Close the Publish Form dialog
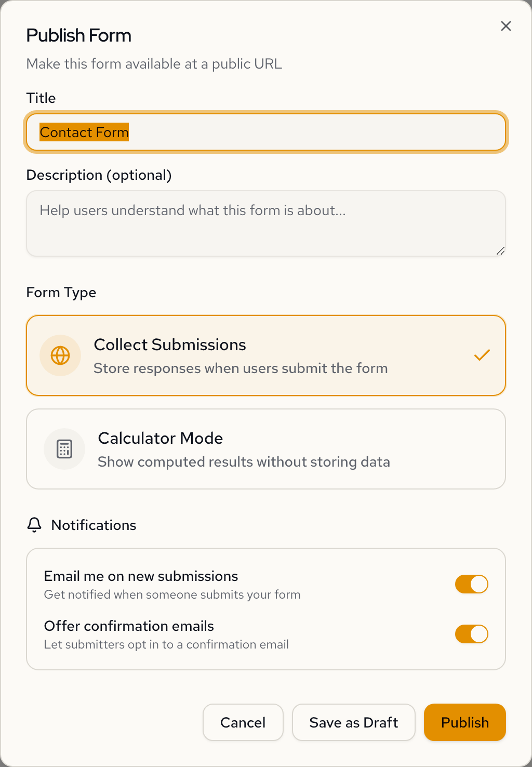The height and width of the screenshot is (767, 532). (x=506, y=25)
